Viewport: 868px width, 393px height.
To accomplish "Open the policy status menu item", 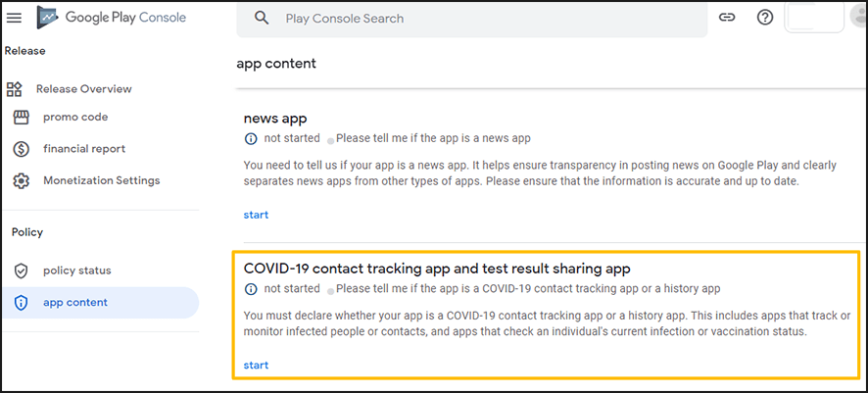I will tap(76, 270).
